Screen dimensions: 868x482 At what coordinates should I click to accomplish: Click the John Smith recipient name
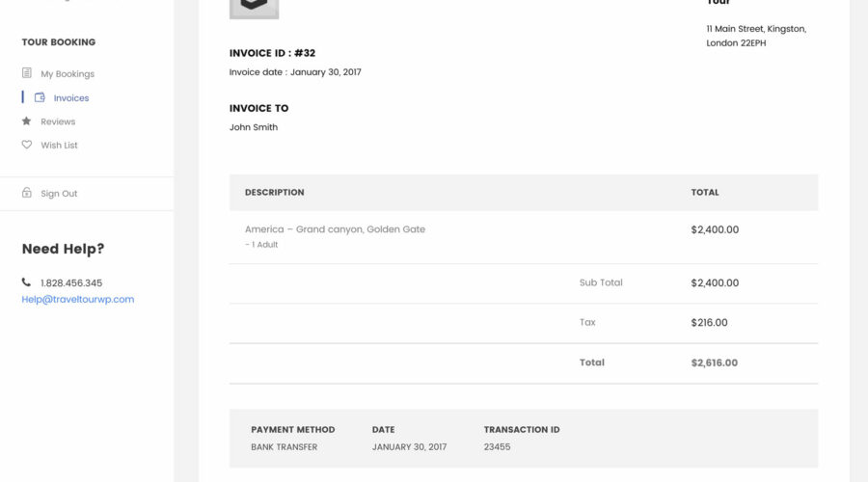(x=254, y=127)
